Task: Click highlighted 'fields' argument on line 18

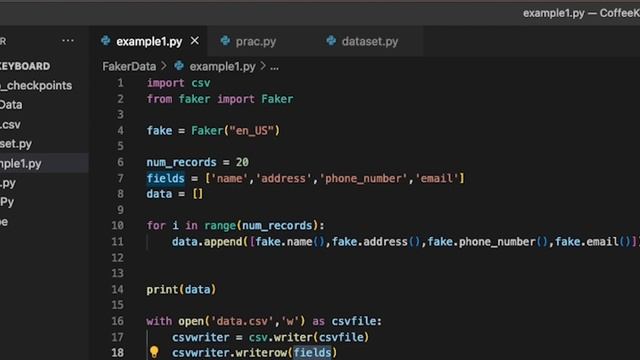Action: (x=312, y=353)
